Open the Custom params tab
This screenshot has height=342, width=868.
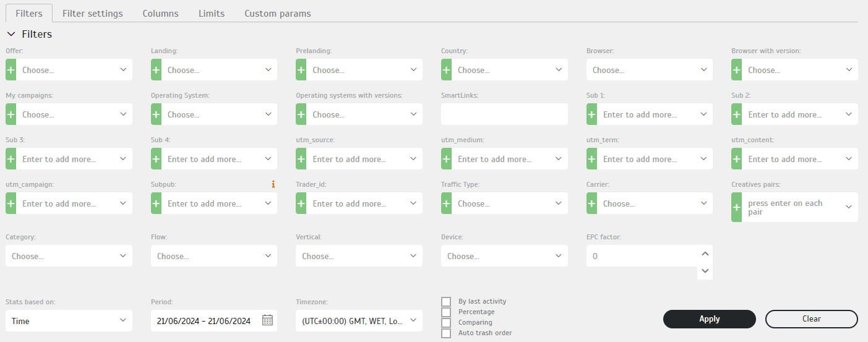pos(278,13)
